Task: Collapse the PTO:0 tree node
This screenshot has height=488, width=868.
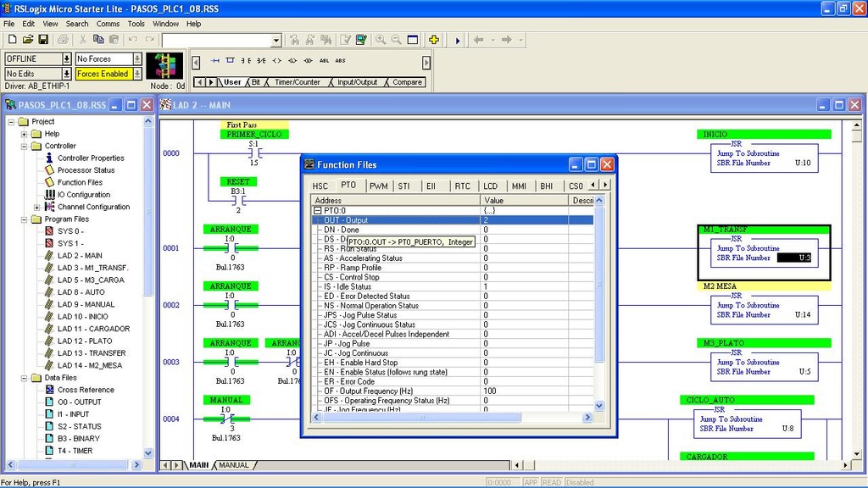Action: click(x=318, y=210)
